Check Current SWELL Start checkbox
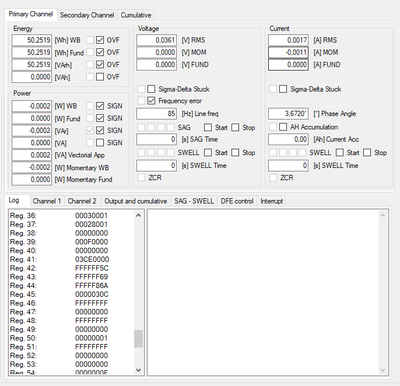 coord(340,153)
